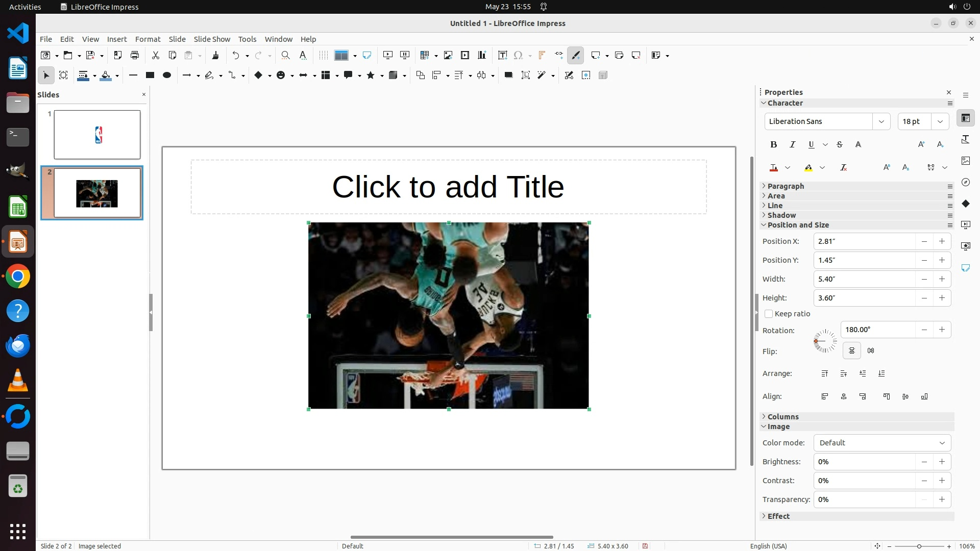Enable the Keep ratio checkbox
980x551 pixels.
(x=769, y=314)
